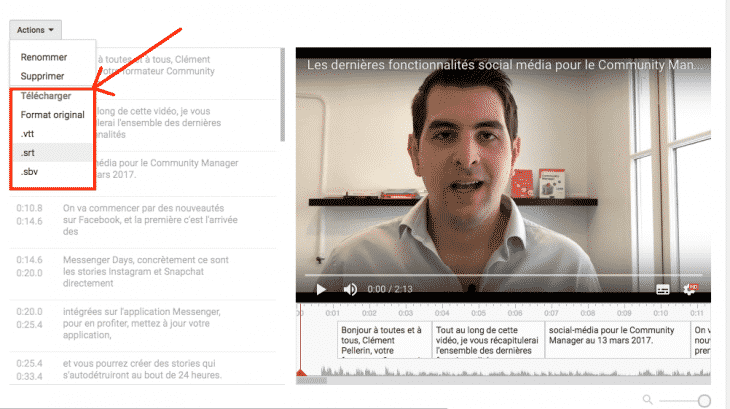The height and width of the screenshot is (409, 730).
Task: Mute the video volume
Action: [x=350, y=289]
